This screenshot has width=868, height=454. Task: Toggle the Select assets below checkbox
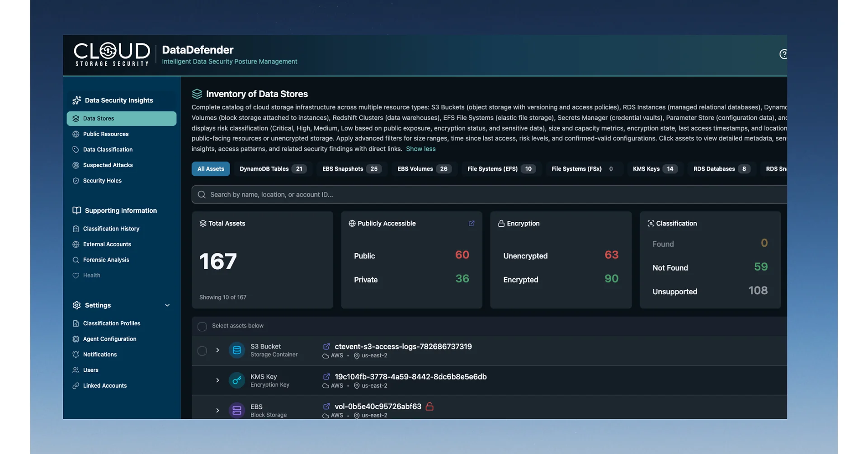click(x=202, y=326)
